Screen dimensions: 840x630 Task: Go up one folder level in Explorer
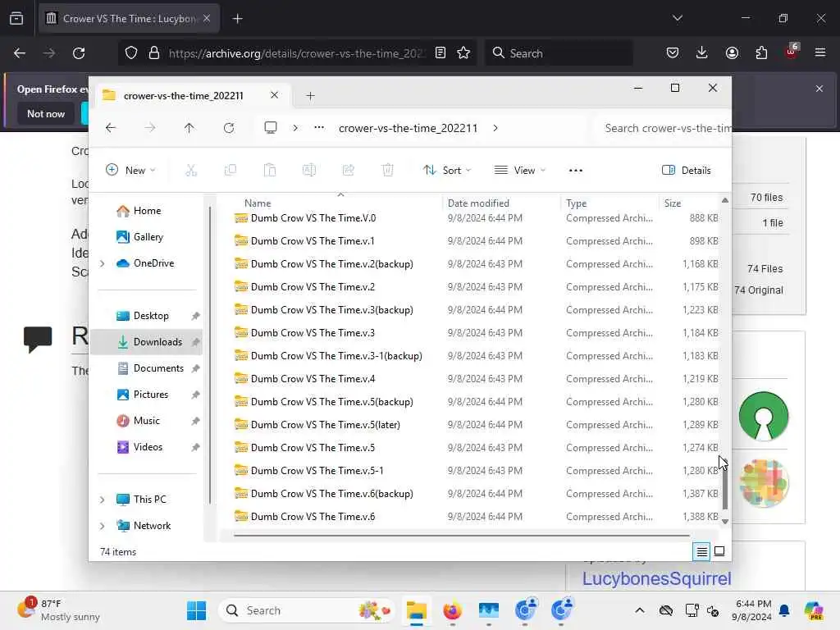click(x=189, y=128)
